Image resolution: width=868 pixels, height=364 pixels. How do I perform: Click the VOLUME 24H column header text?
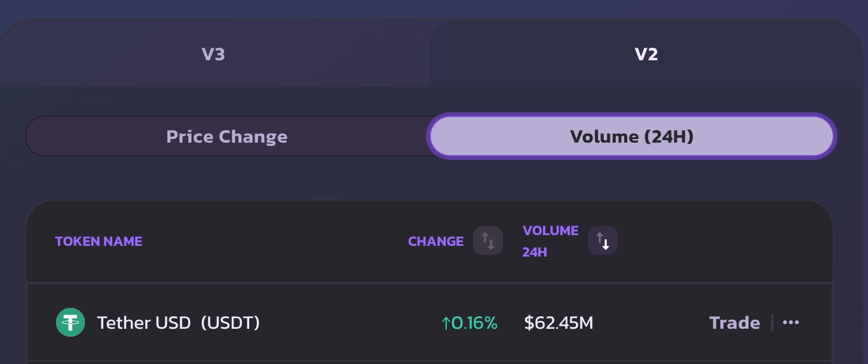tap(550, 241)
